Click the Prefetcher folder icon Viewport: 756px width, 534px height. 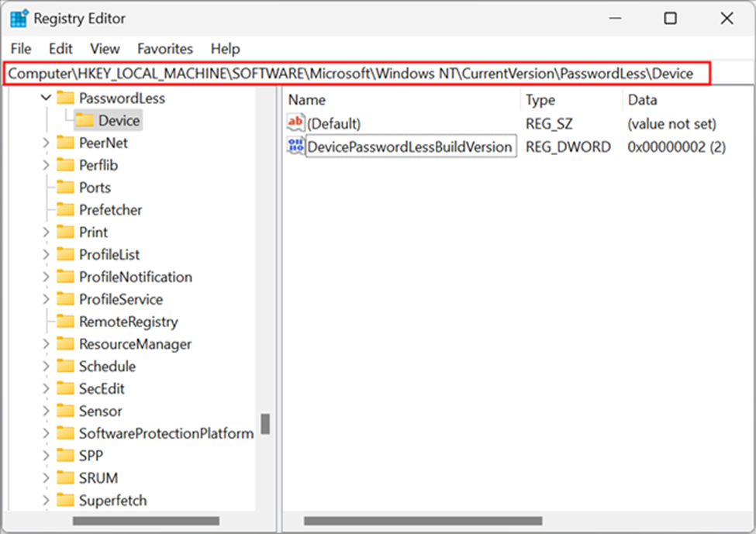pos(65,210)
